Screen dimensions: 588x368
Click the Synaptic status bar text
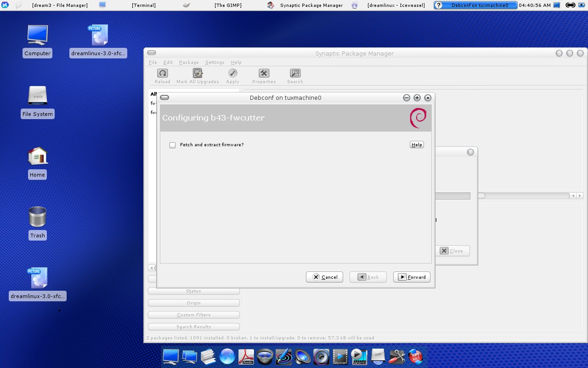pos(260,338)
